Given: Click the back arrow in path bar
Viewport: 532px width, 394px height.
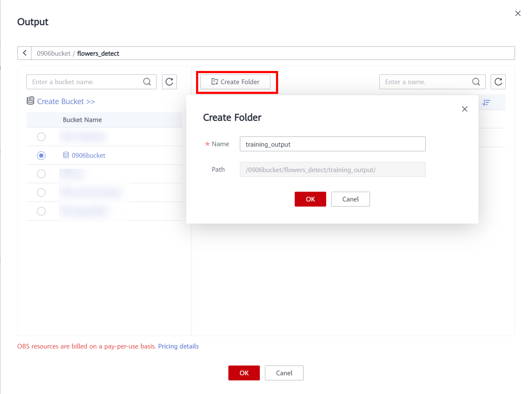Looking at the screenshot, I should [x=25, y=53].
